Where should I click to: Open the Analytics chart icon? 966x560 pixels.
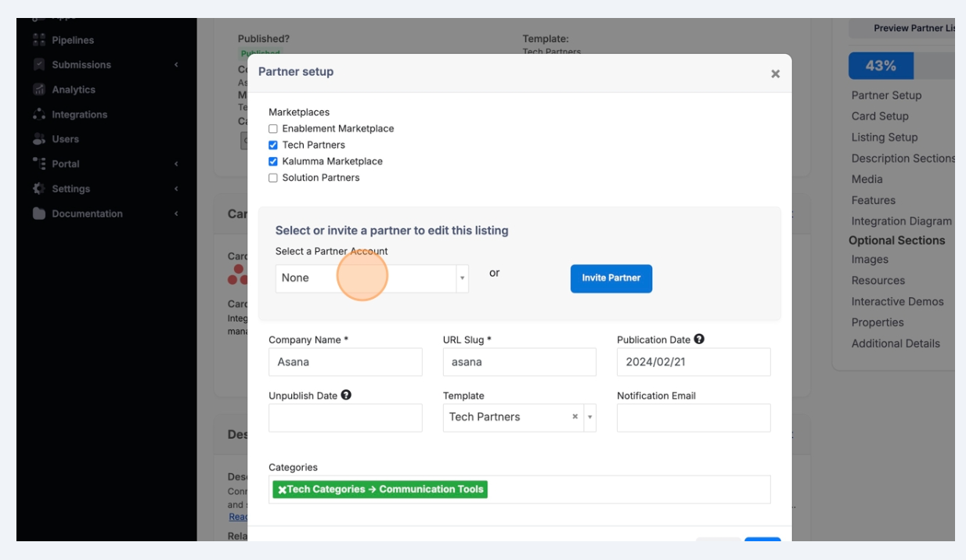[39, 90]
